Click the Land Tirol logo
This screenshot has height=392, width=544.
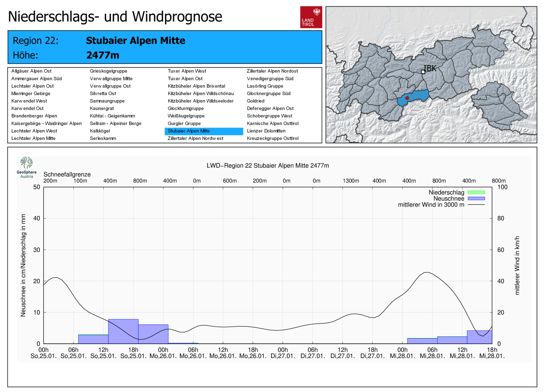[x=311, y=17]
